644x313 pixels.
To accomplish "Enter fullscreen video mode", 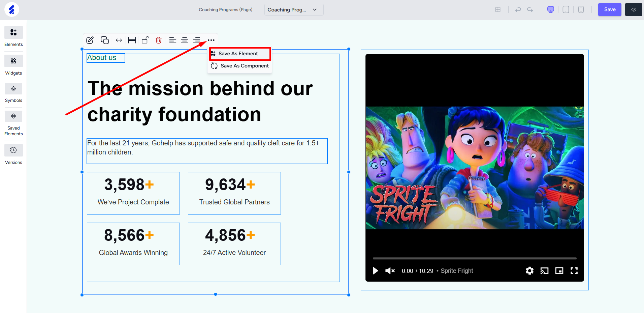I will tap(574, 271).
